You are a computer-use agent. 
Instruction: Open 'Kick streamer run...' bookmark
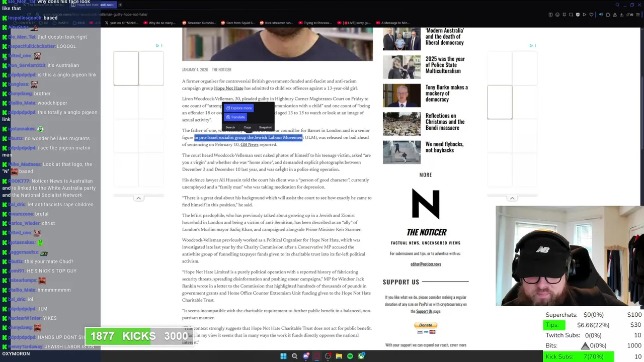276,23
